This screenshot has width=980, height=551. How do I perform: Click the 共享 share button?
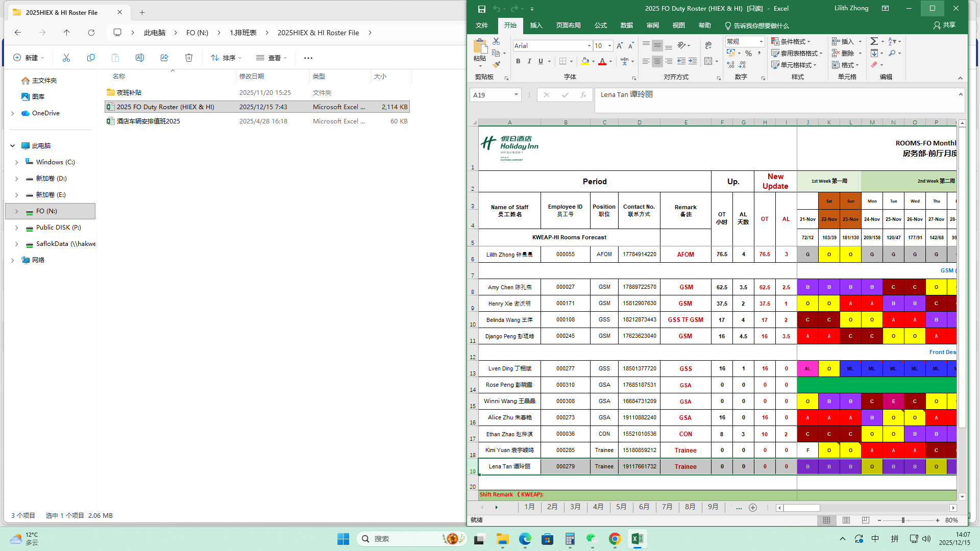pos(944,25)
